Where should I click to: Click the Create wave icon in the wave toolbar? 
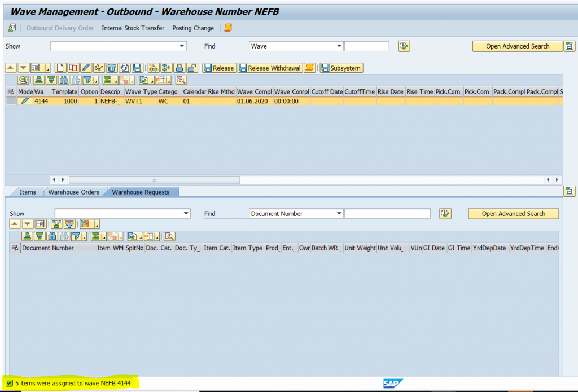(60, 68)
